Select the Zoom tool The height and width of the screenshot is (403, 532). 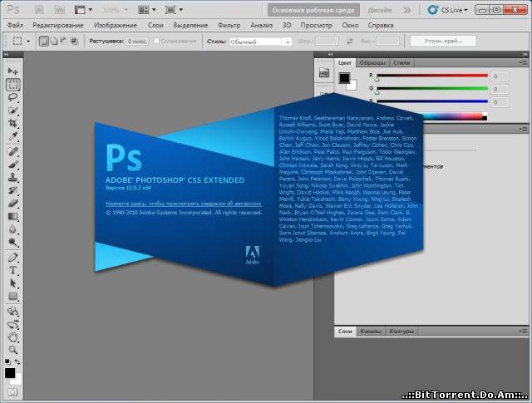(13, 350)
